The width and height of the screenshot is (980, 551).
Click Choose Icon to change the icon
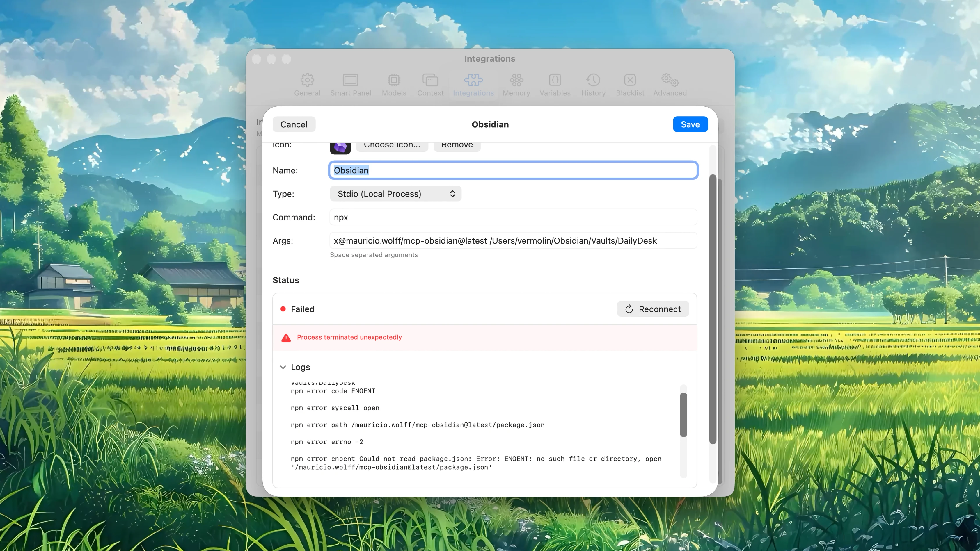392,145
